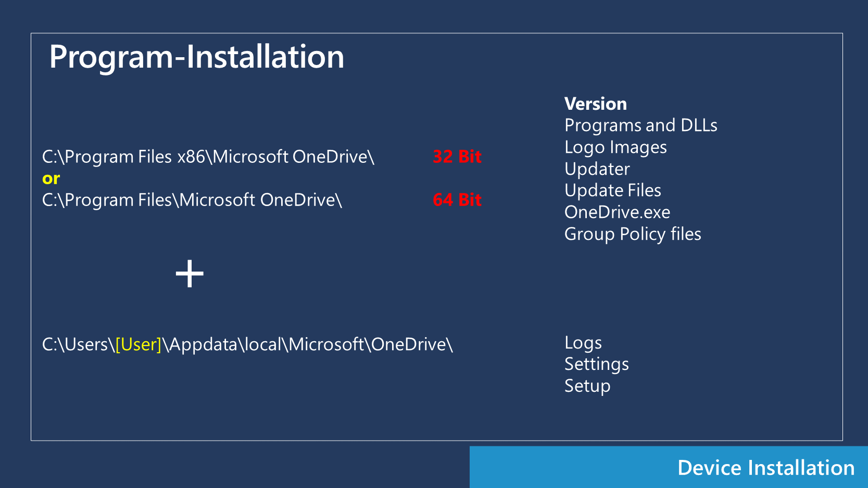Click the large plus sign icon
868x488 pixels.
190,274
